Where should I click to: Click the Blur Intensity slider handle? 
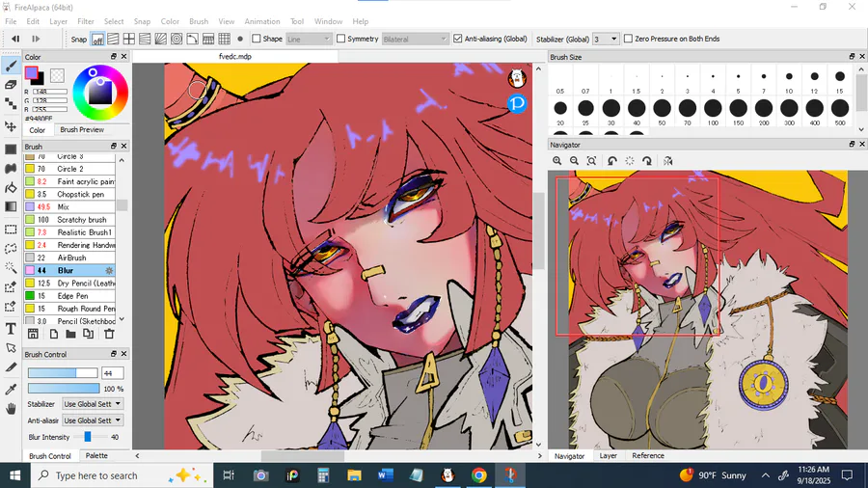(x=88, y=437)
